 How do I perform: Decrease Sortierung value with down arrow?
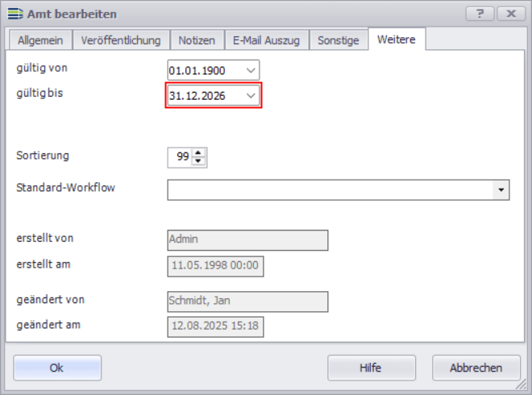(x=199, y=161)
